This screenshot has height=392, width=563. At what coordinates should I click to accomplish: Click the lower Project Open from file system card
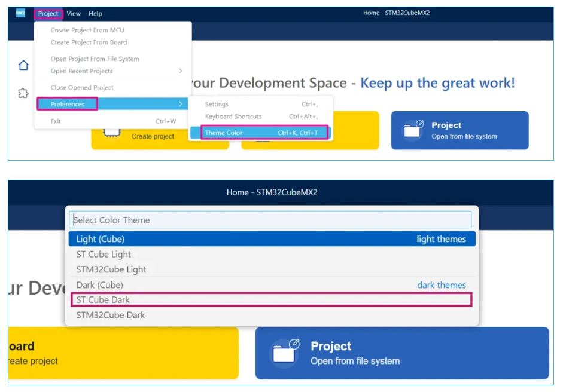(402, 353)
